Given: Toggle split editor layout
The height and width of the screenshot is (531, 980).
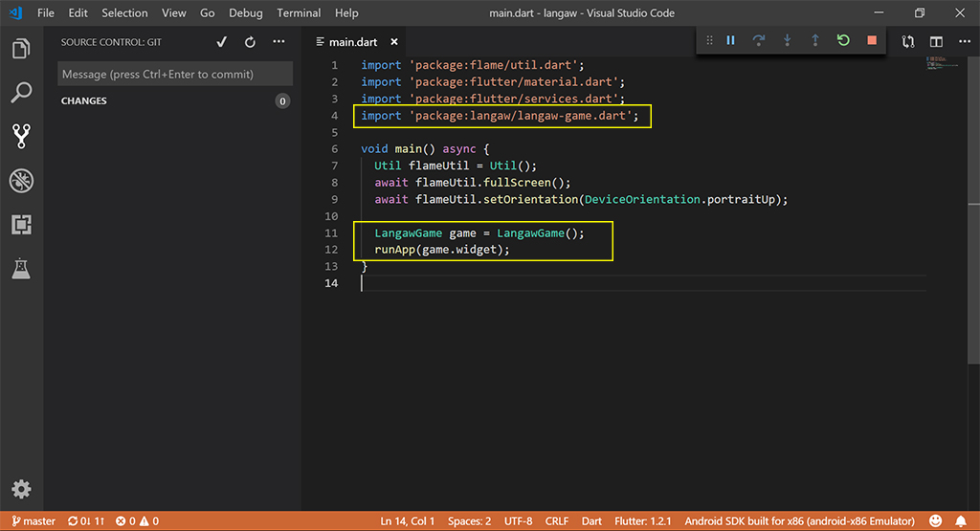Looking at the screenshot, I should tap(936, 42).
